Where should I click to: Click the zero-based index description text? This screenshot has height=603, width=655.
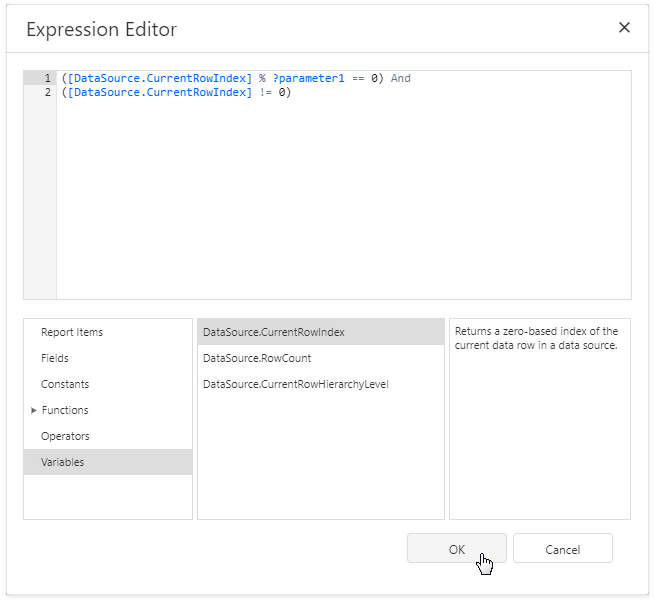pyautogui.click(x=536, y=338)
